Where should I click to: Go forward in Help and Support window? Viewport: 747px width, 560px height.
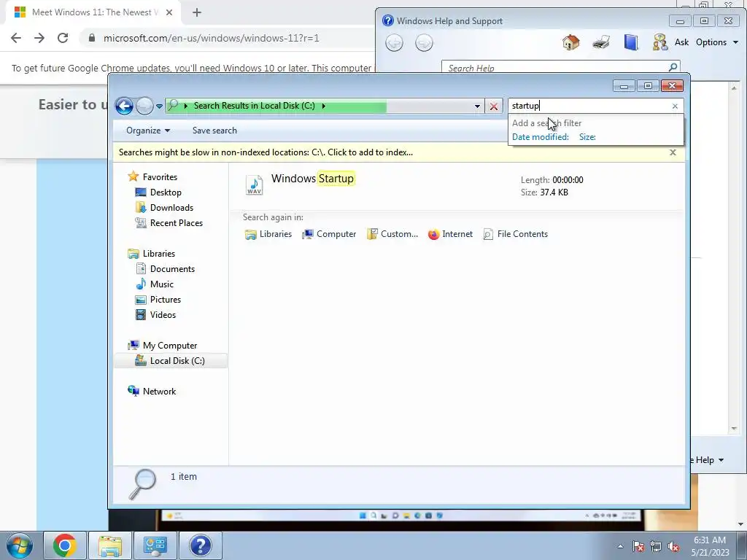[424, 43]
